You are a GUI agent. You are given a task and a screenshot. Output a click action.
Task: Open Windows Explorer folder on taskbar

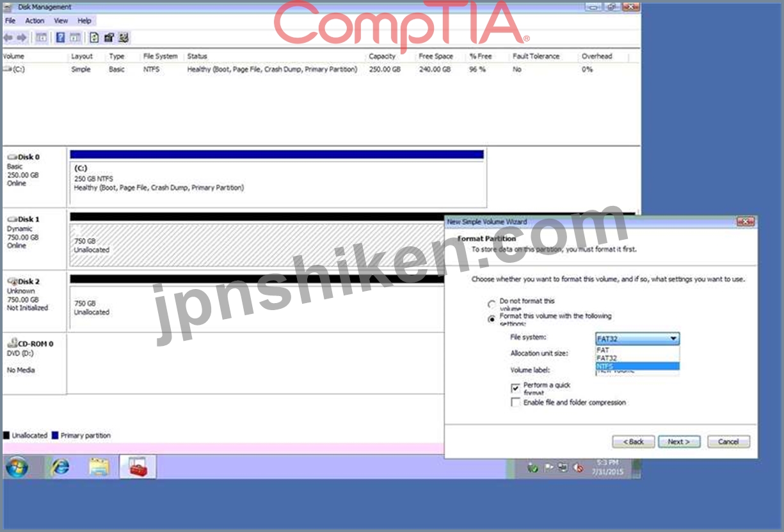[x=99, y=467]
